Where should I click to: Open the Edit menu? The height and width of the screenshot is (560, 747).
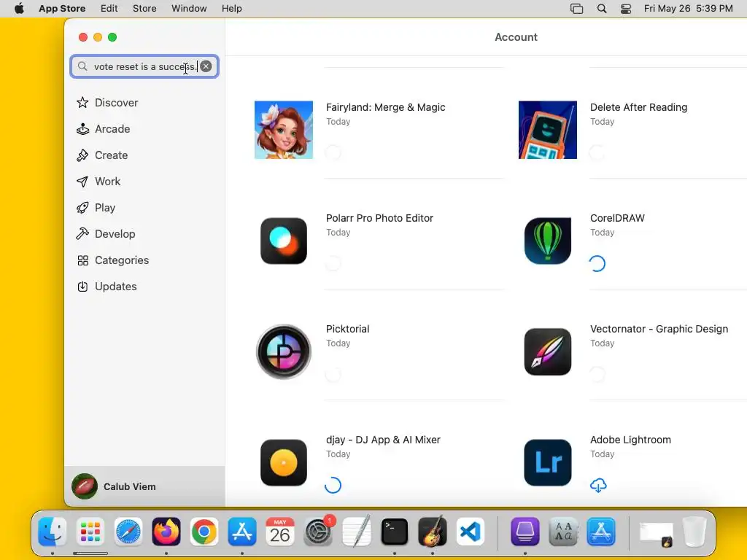tap(109, 8)
